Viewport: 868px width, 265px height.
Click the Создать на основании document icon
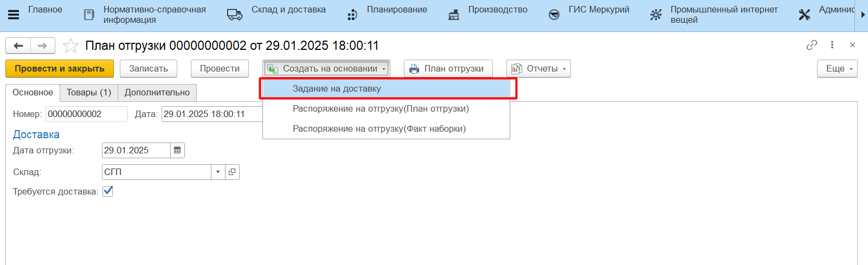(x=273, y=69)
